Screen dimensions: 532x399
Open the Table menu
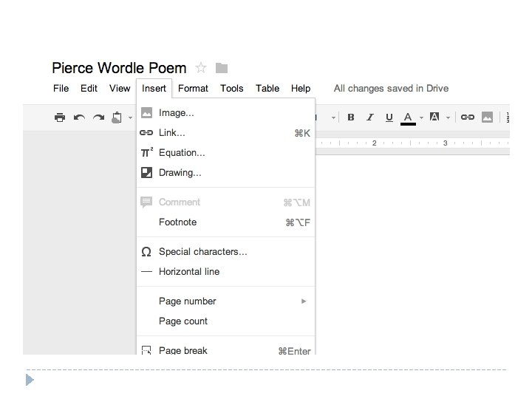point(267,89)
